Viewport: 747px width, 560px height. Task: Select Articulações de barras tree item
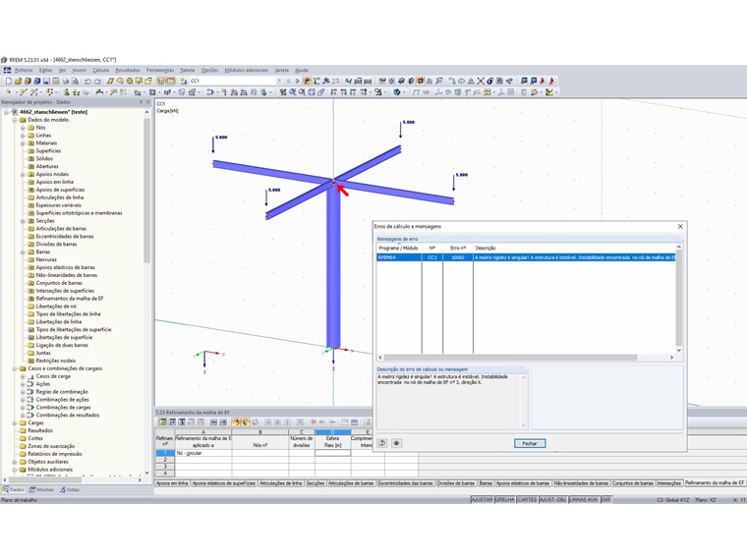tap(61, 229)
